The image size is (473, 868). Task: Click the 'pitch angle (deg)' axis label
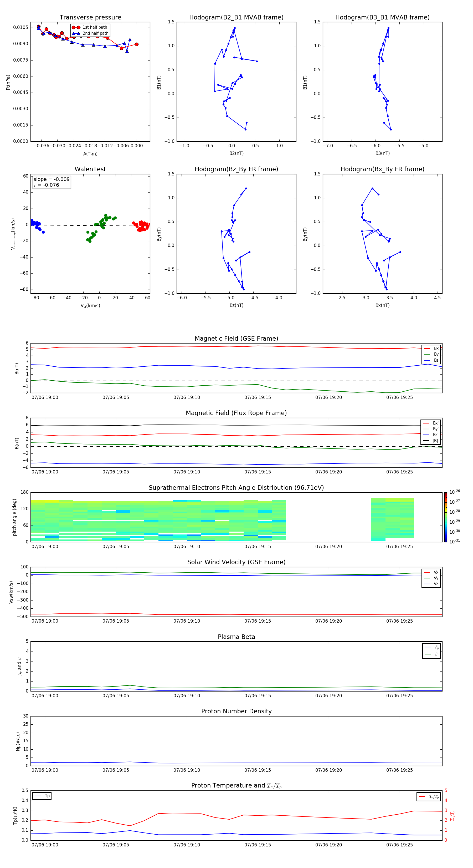(14, 517)
